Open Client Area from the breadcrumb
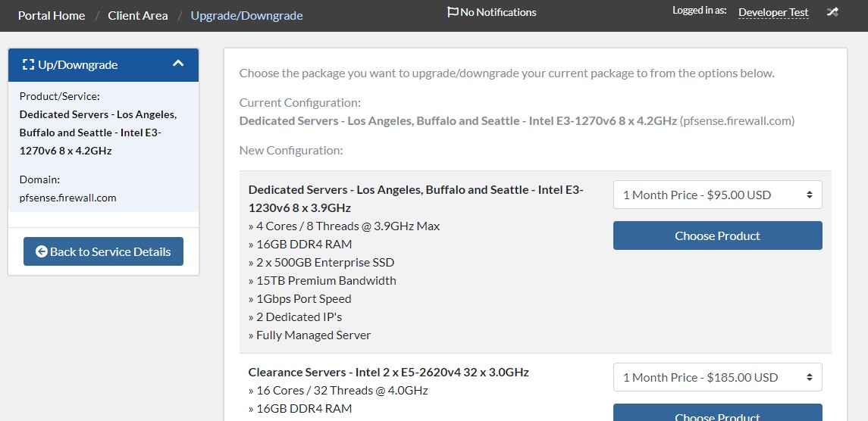868x421 pixels. pos(138,15)
